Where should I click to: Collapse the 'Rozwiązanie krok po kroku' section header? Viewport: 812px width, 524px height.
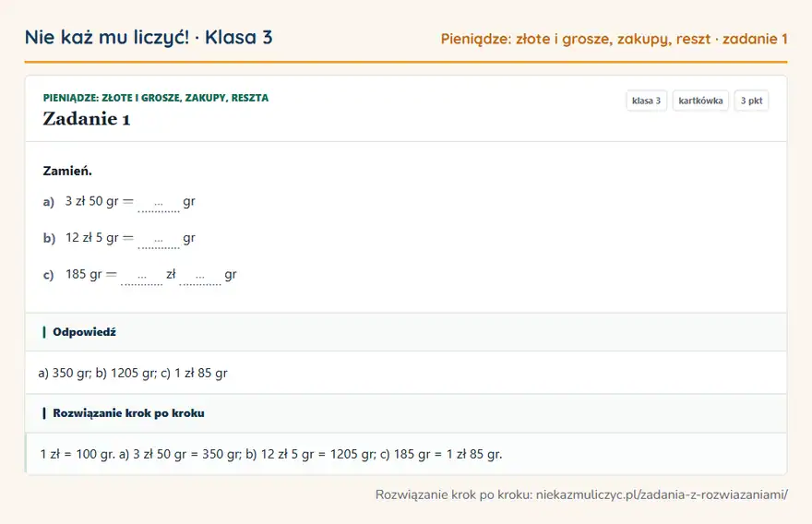click(x=406, y=413)
